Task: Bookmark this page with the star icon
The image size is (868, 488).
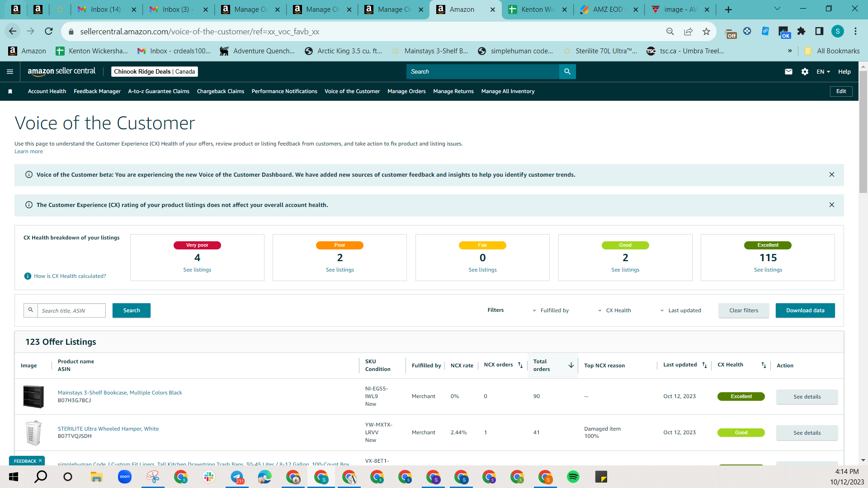Action: 706,31
